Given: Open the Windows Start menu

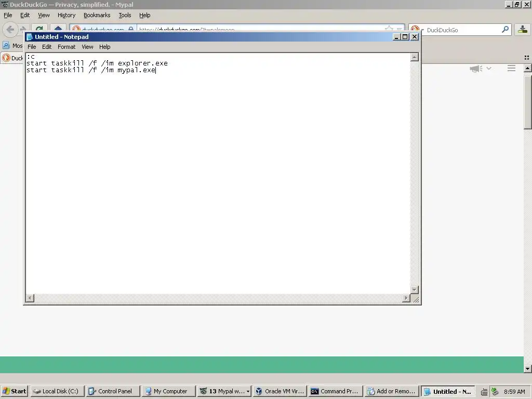Looking at the screenshot, I should (15, 391).
